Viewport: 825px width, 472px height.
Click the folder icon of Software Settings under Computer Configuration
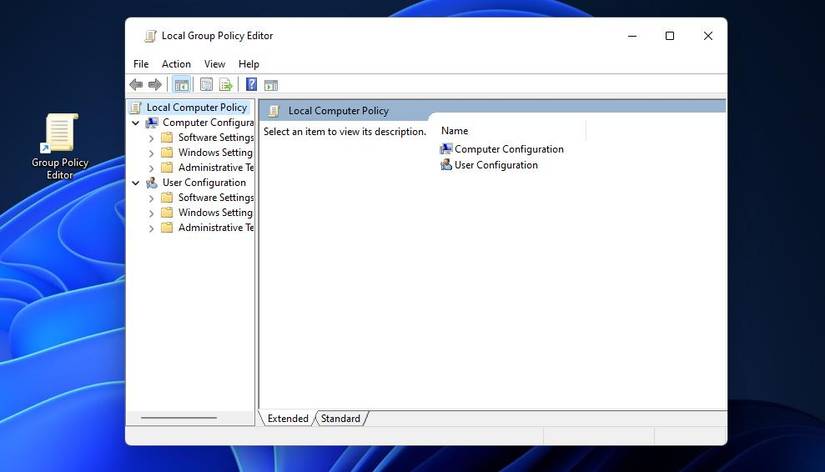pos(167,137)
